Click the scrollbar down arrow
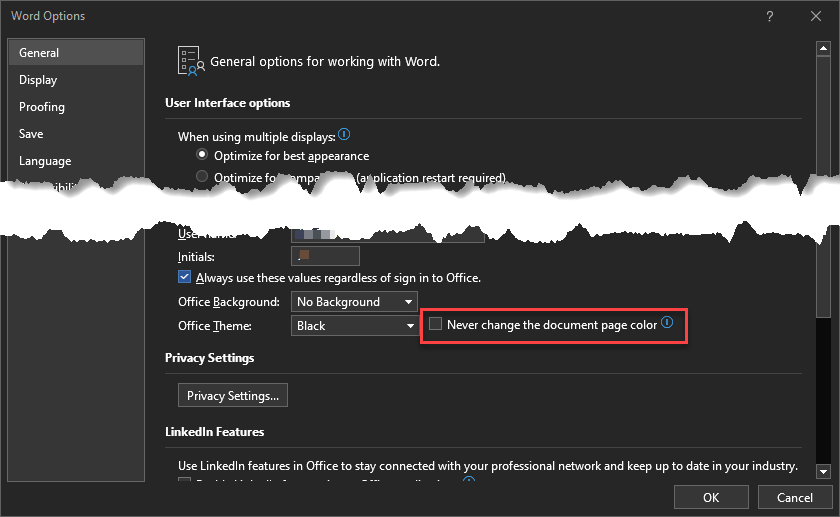Screen dimensions: 840x517 point(823,471)
